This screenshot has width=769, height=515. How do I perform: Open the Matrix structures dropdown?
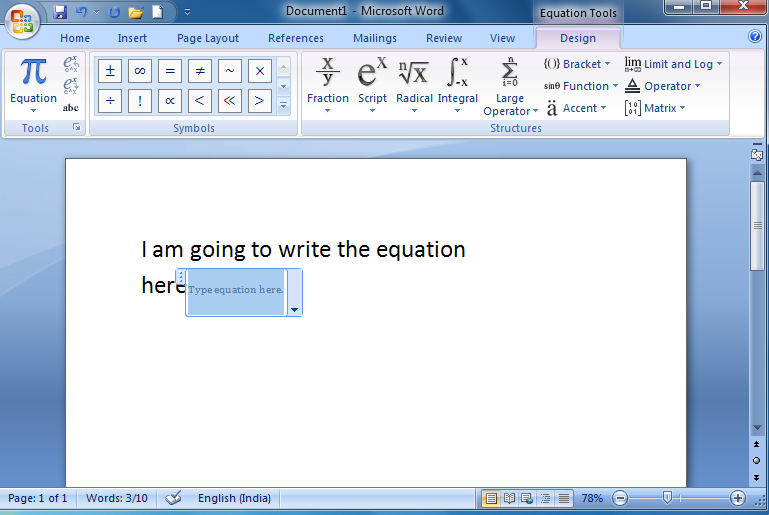click(655, 108)
